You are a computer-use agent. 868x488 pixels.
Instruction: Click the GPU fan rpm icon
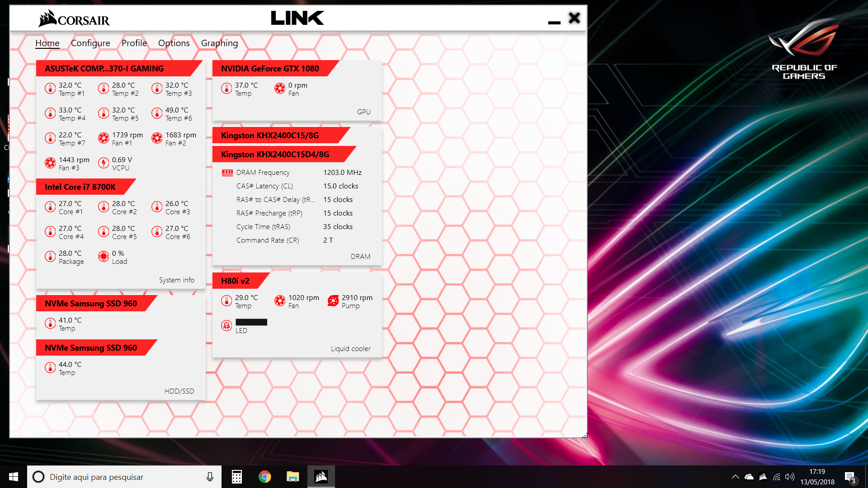pos(280,89)
